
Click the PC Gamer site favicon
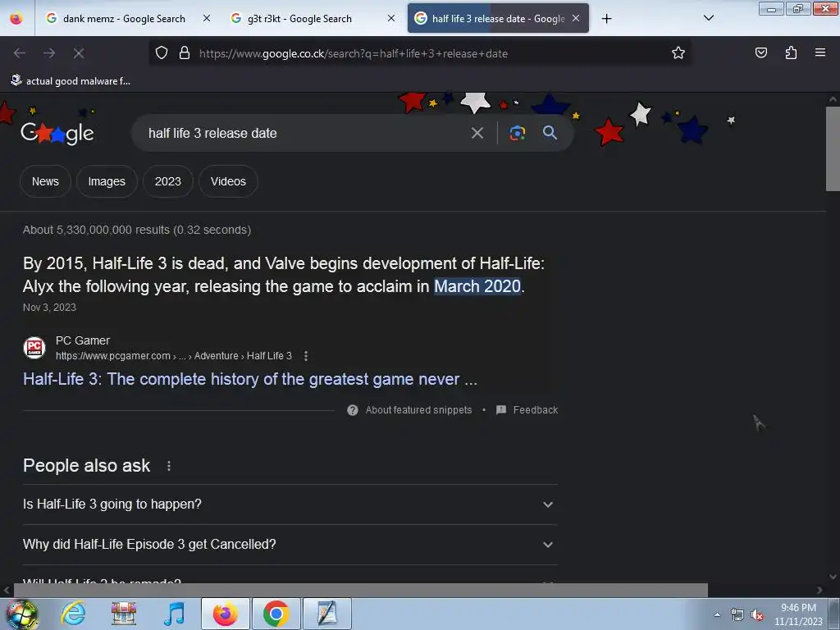pyautogui.click(x=34, y=348)
